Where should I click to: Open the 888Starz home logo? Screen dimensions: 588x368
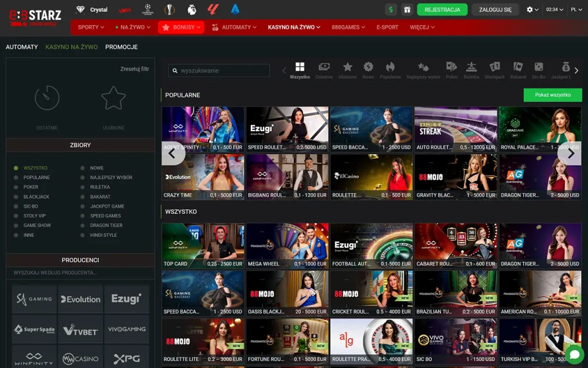[x=35, y=18]
